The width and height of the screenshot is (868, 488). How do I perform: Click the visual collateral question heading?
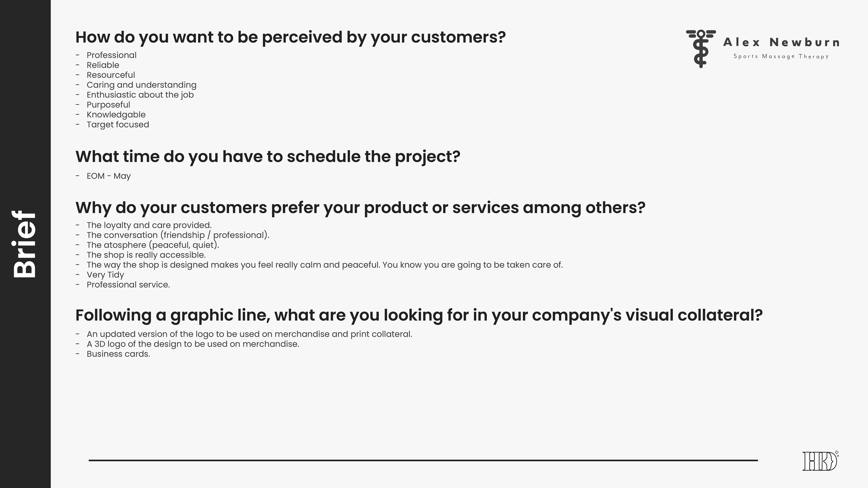pos(419,315)
